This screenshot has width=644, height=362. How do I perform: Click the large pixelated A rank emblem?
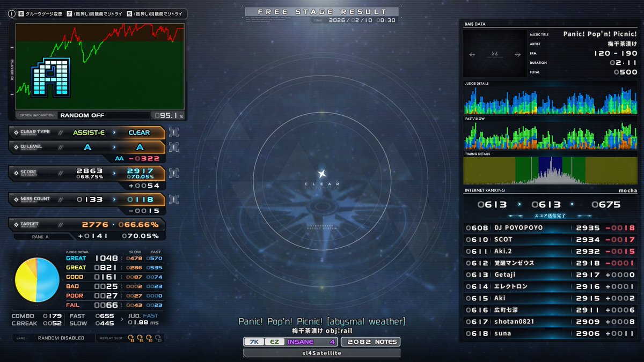coord(50,78)
